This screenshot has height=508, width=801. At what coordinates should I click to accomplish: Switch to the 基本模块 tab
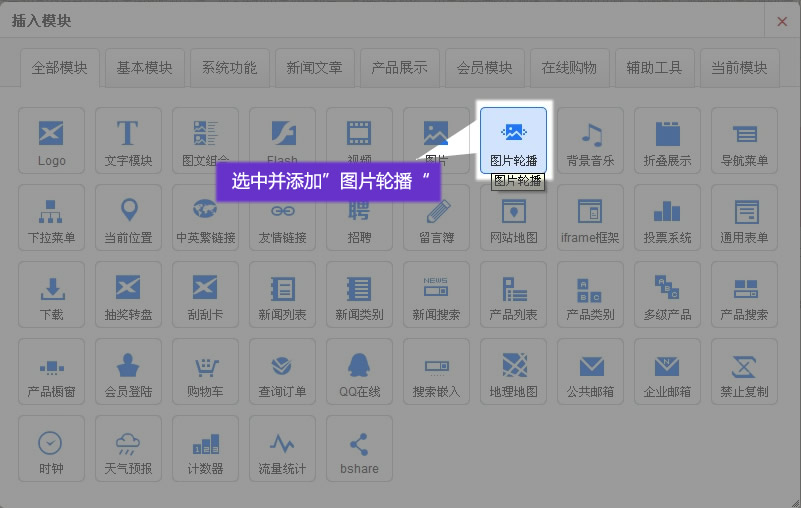pos(144,68)
